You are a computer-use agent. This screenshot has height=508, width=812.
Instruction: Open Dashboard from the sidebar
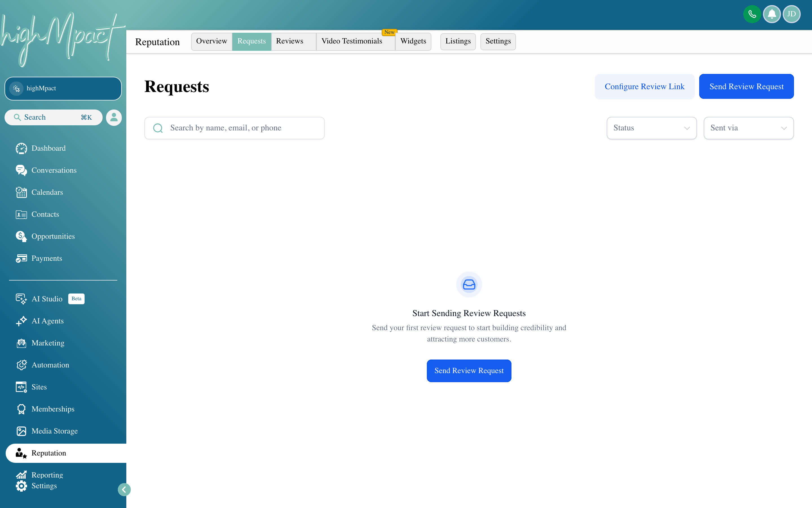(x=48, y=148)
